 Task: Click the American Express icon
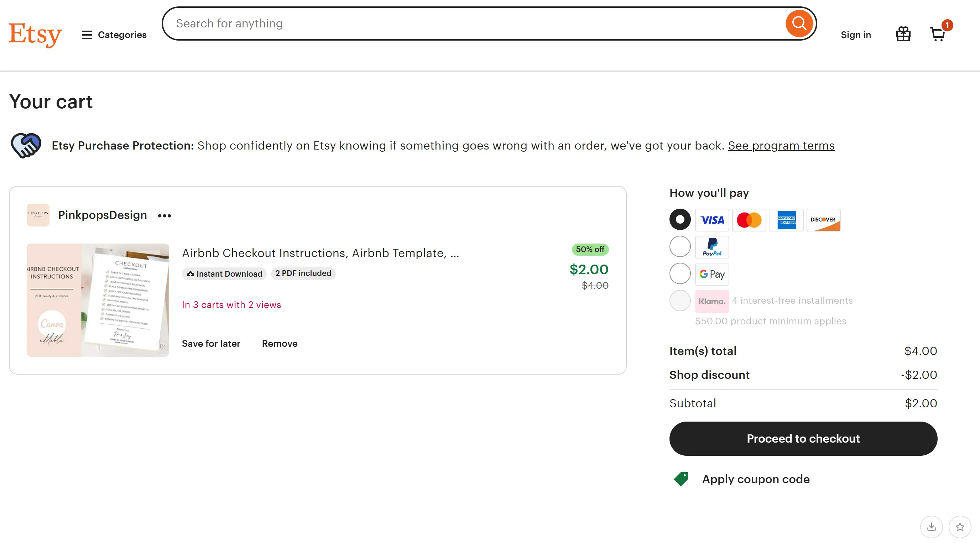[786, 220]
